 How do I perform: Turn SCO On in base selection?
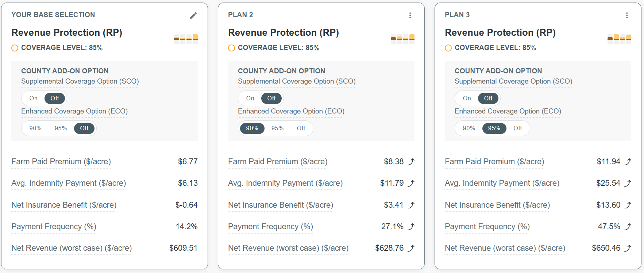click(x=34, y=99)
